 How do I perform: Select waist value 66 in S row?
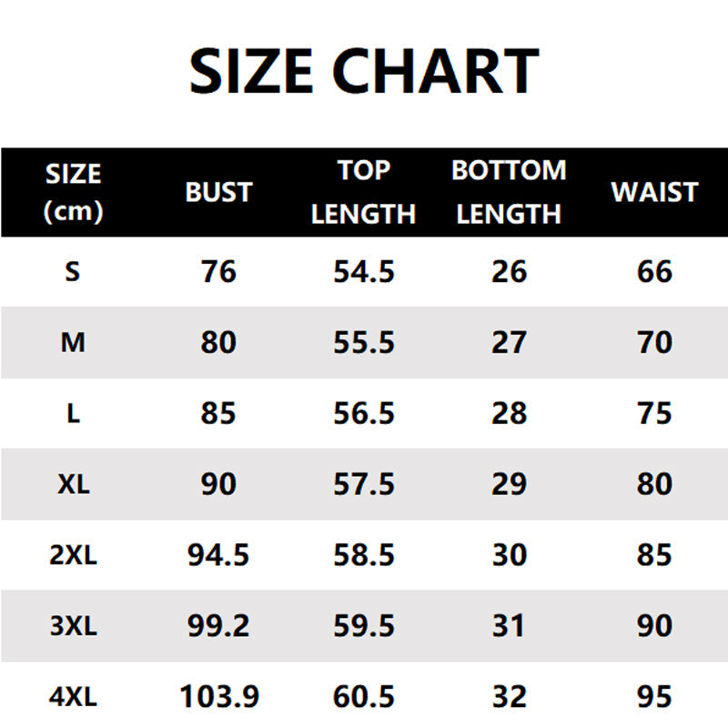click(x=654, y=271)
